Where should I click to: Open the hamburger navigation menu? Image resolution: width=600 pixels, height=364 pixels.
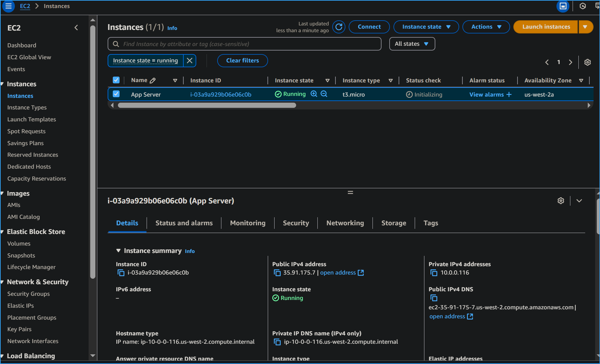(8, 6)
